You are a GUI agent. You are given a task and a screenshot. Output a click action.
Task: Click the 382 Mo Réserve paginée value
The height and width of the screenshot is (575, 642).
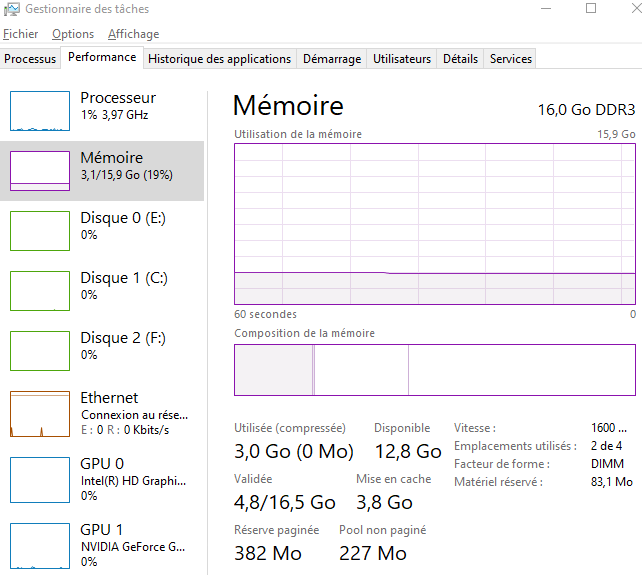pyautogui.click(x=268, y=553)
